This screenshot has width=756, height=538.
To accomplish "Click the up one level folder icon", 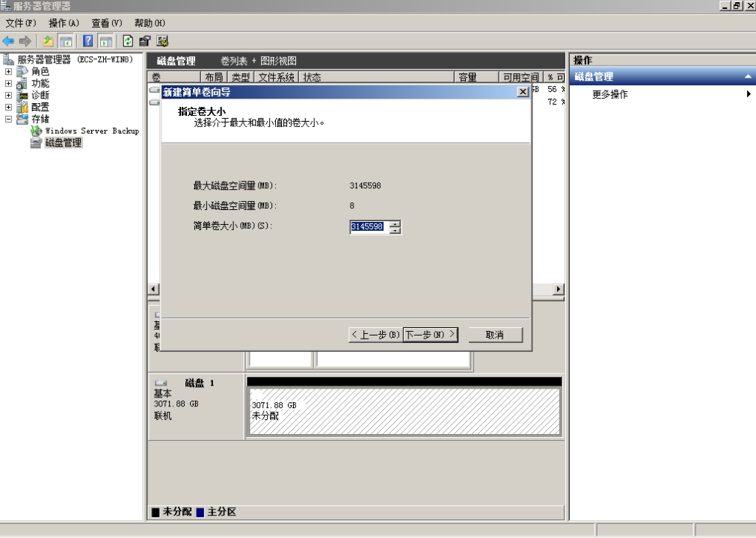I will click(x=48, y=41).
